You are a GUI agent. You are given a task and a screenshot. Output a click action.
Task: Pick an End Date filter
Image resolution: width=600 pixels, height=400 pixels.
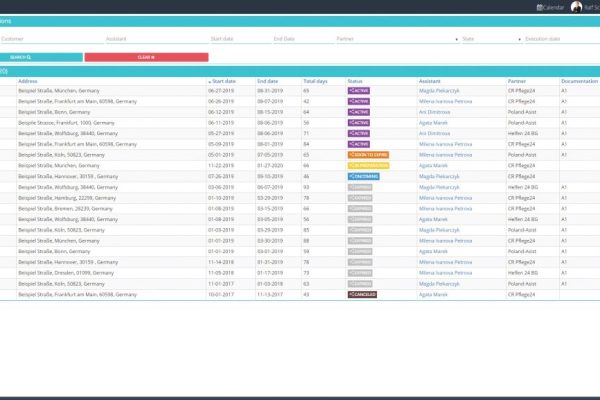coord(304,39)
